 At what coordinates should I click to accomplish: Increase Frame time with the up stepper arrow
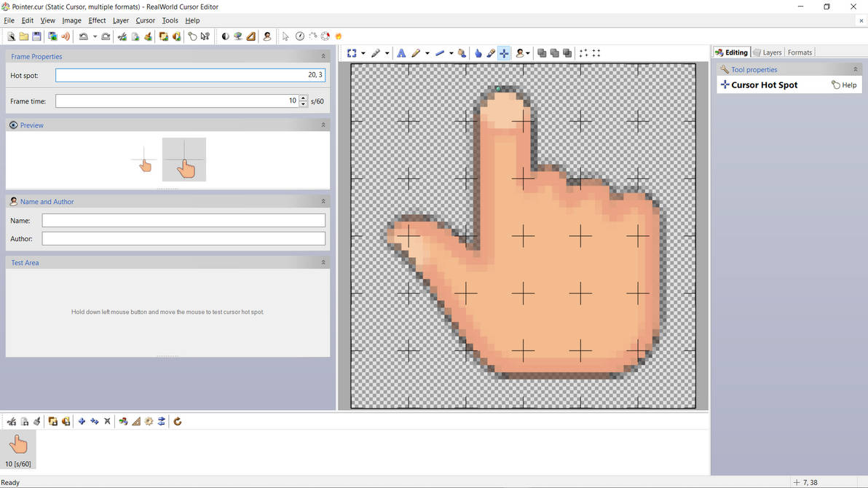[303, 98]
